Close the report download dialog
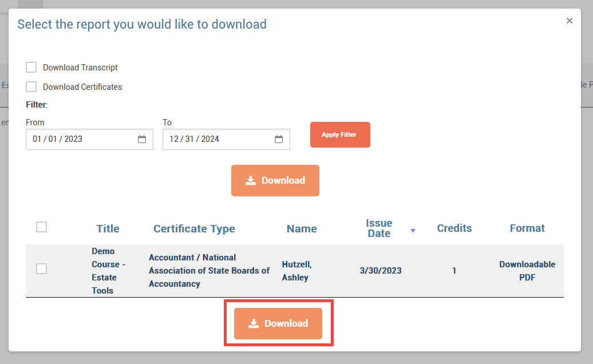593x364 pixels. [x=569, y=21]
